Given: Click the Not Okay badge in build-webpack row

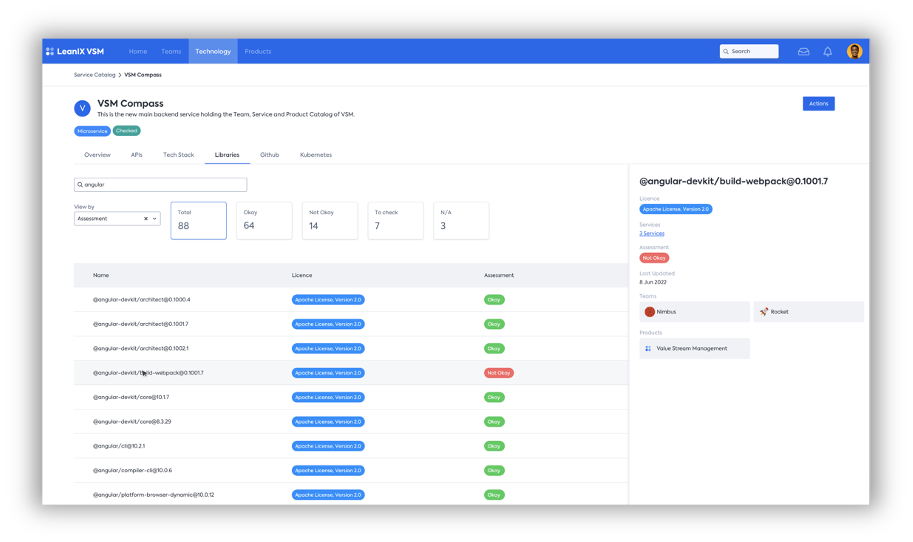Looking at the screenshot, I should point(498,373).
